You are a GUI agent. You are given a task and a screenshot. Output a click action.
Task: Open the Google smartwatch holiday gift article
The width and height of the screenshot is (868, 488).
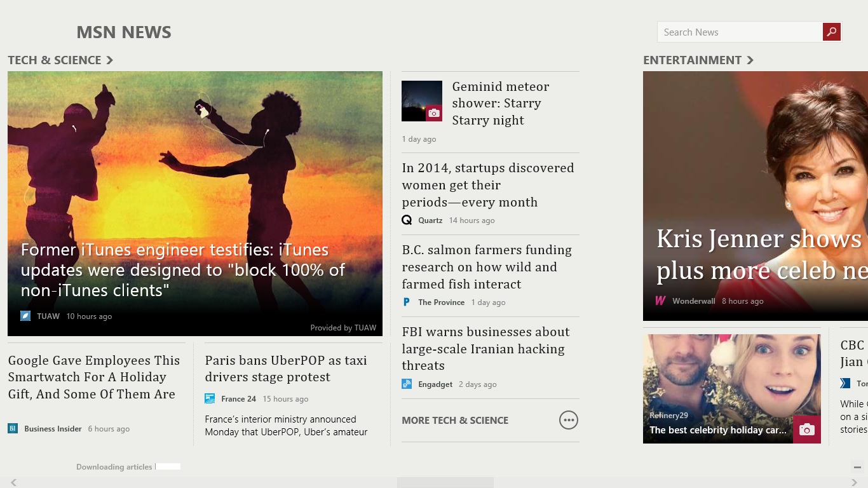[x=94, y=377]
